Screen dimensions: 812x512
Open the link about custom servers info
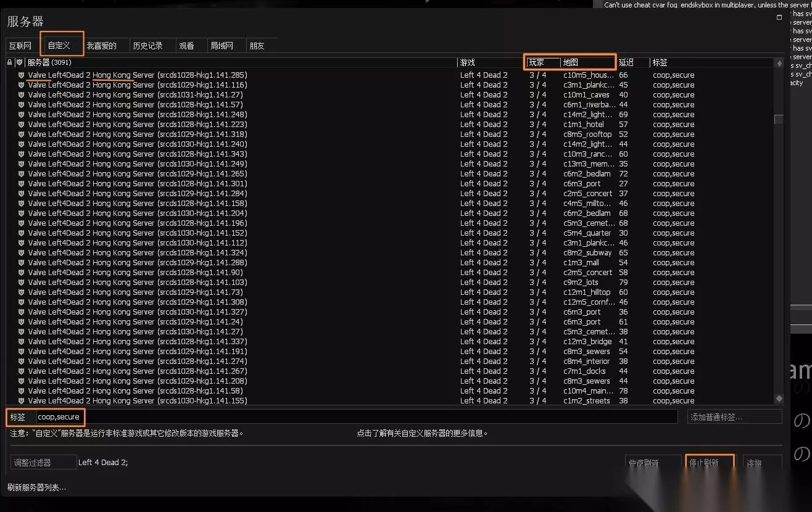422,433
